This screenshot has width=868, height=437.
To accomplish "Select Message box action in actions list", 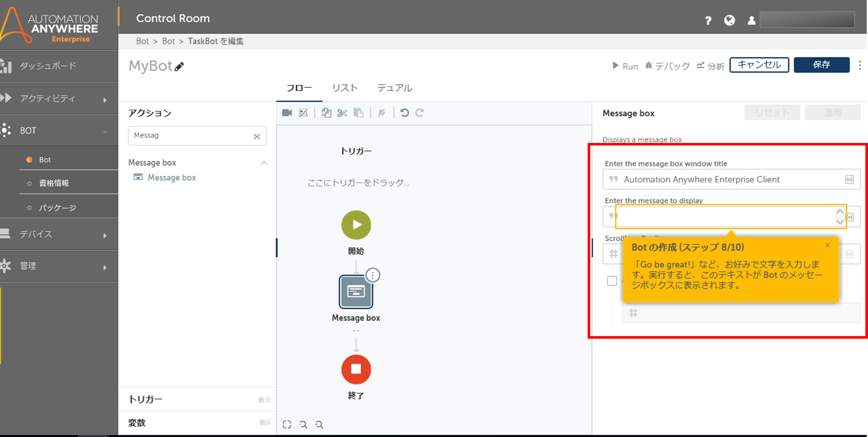I will [172, 178].
